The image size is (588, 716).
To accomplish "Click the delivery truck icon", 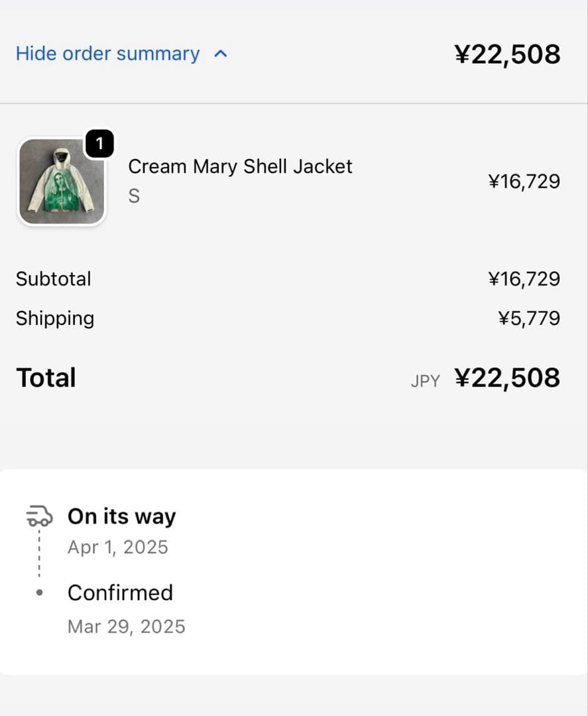I will 39,515.
